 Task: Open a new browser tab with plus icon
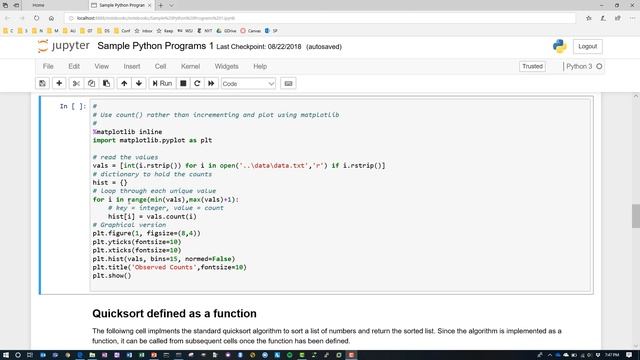(160, 5)
